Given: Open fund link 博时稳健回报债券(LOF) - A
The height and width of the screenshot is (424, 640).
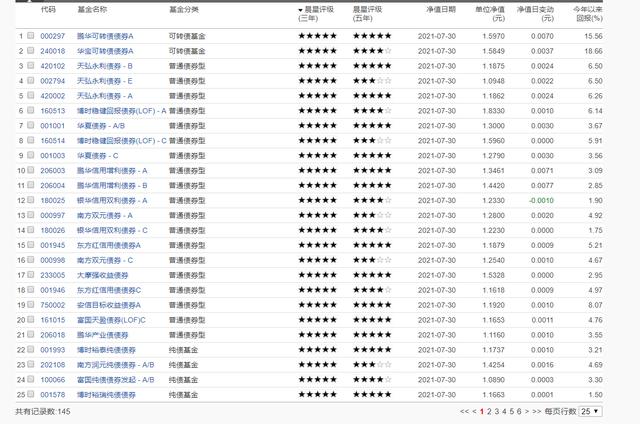Looking at the screenshot, I should coord(122,111).
